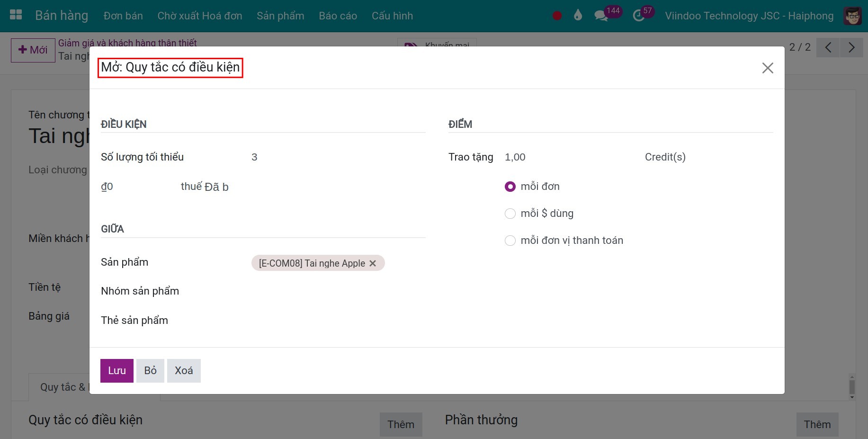The image size is (868, 439).
Task: Open the user avatar menu
Action: pos(852,16)
